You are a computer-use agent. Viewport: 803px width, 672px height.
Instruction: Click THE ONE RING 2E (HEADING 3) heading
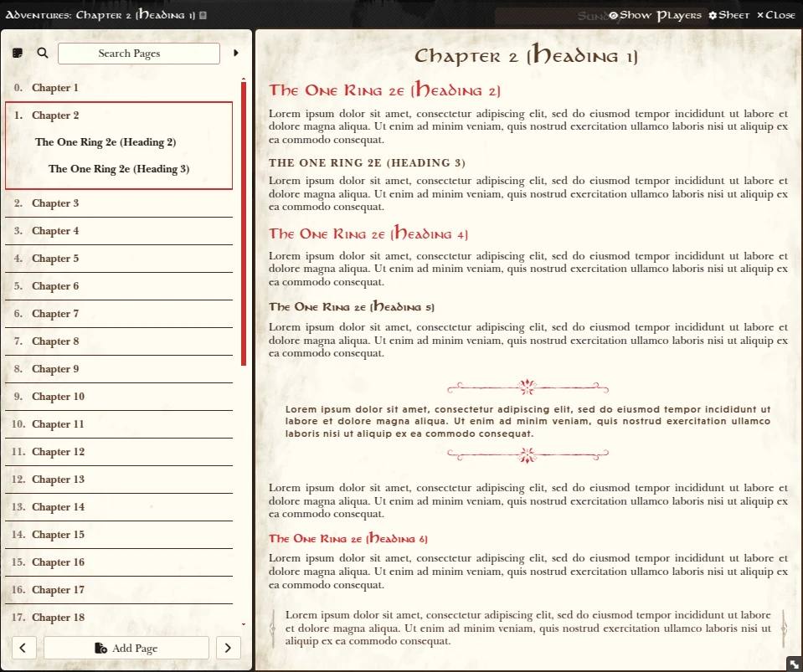[x=368, y=162]
